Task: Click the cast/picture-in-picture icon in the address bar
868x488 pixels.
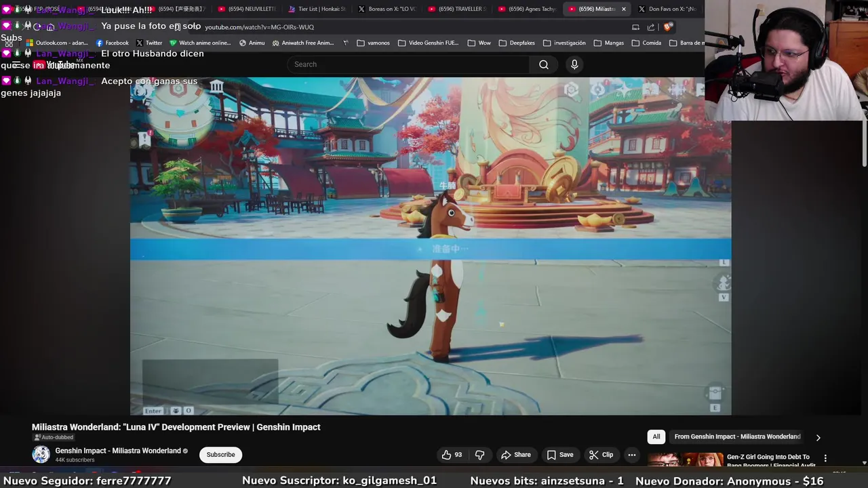Action: [x=635, y=27]
